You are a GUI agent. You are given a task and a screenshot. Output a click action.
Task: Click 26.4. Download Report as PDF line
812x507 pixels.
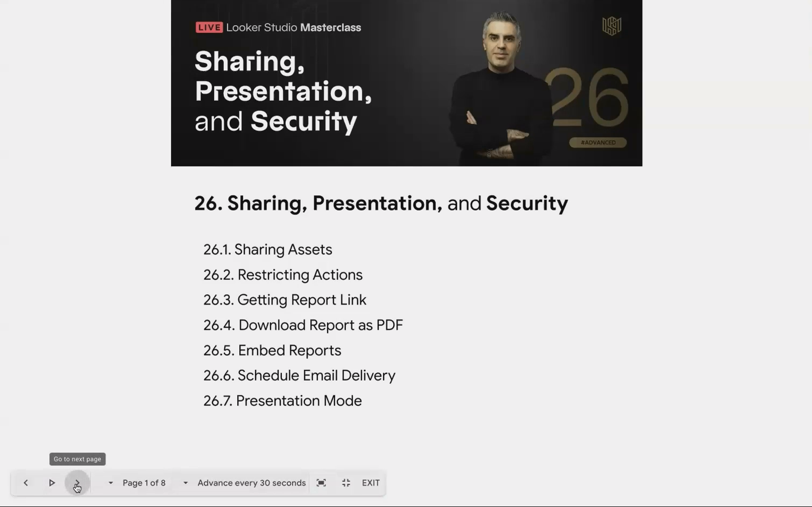303,325
